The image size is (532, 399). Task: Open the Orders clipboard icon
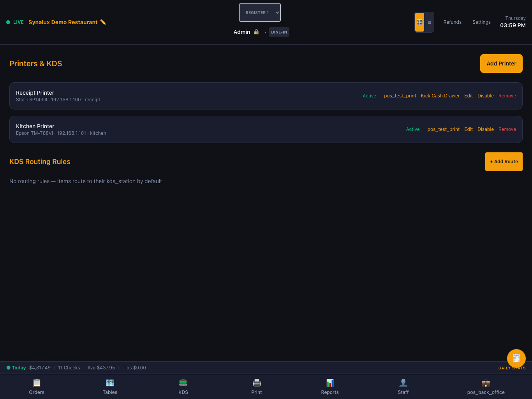click(x=37, y=383)
